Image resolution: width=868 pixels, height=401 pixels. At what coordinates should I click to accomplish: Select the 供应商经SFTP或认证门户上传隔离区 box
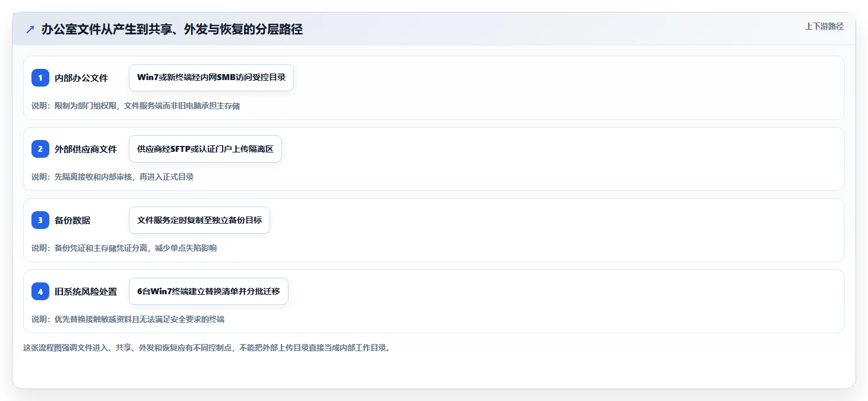coord(205,149)
